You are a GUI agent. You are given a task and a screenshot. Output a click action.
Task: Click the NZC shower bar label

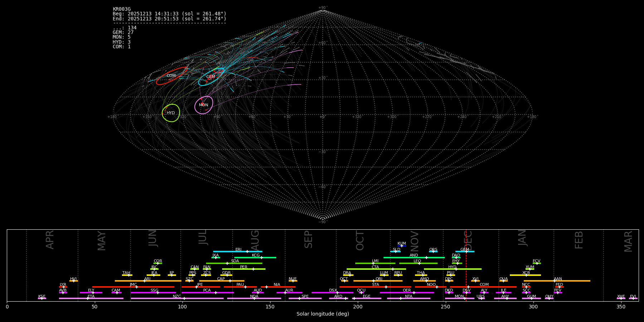(x=177, y=297)
